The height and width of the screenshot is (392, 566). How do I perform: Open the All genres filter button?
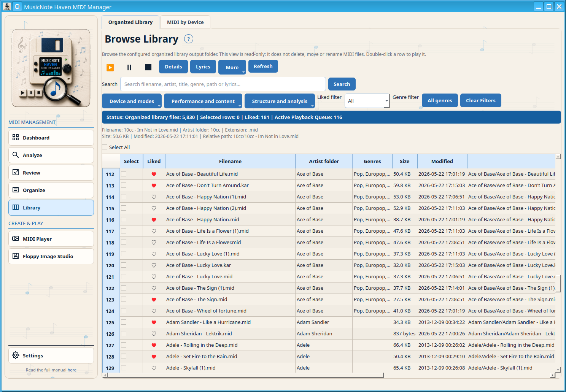[440, 100]
